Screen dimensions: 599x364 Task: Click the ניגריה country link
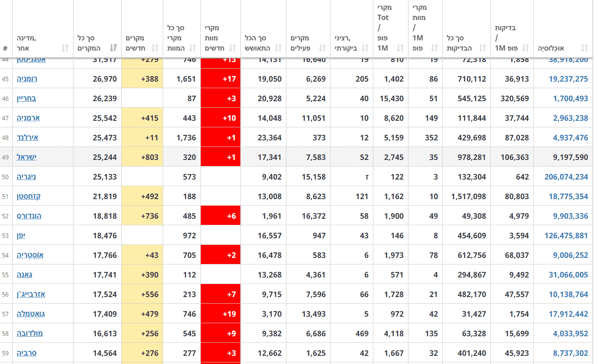pyautogui.click(x=26, y=177)
